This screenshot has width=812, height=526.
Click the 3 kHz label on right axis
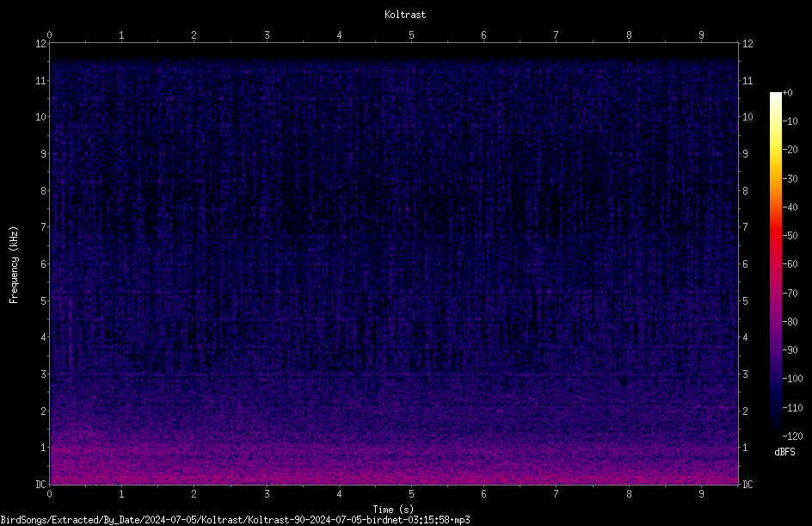tap(745, 374)
